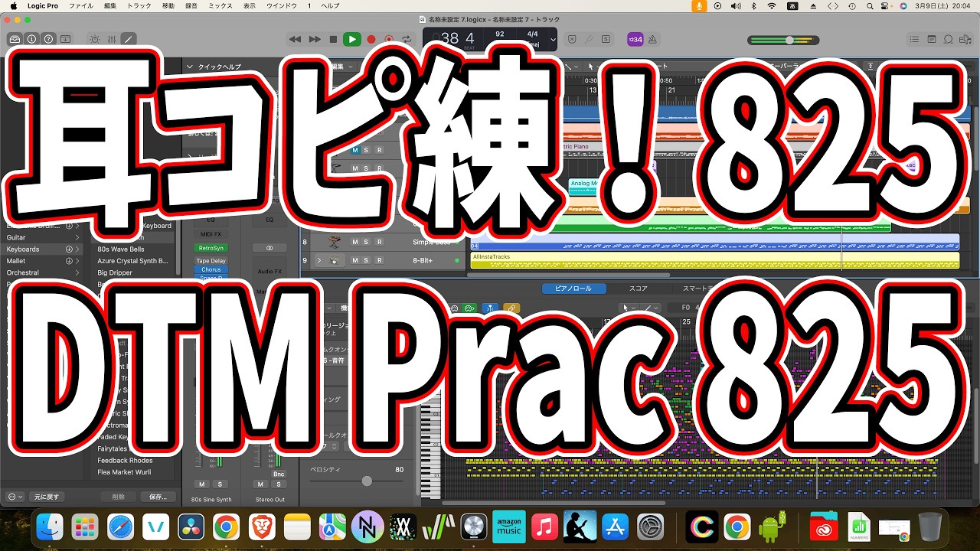The height and width of the screenshot is (551, 980).
Task: Select the Big Dripper patch
Action: (115, 272)
